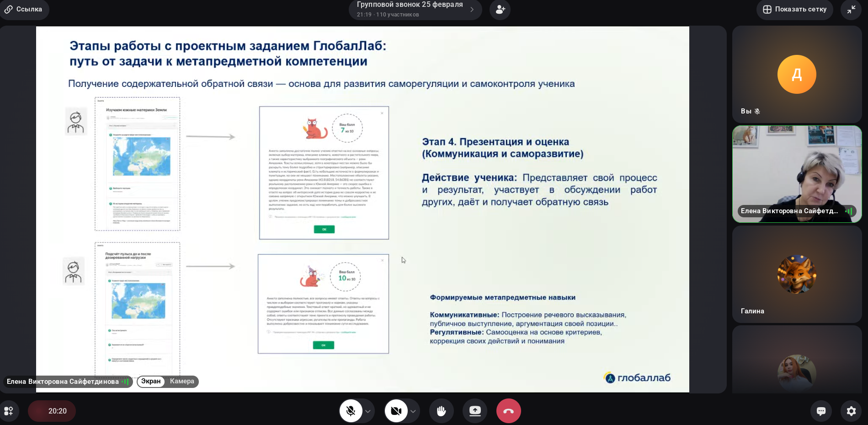
Task: Open the chat panel
Action: click(821, 411)
